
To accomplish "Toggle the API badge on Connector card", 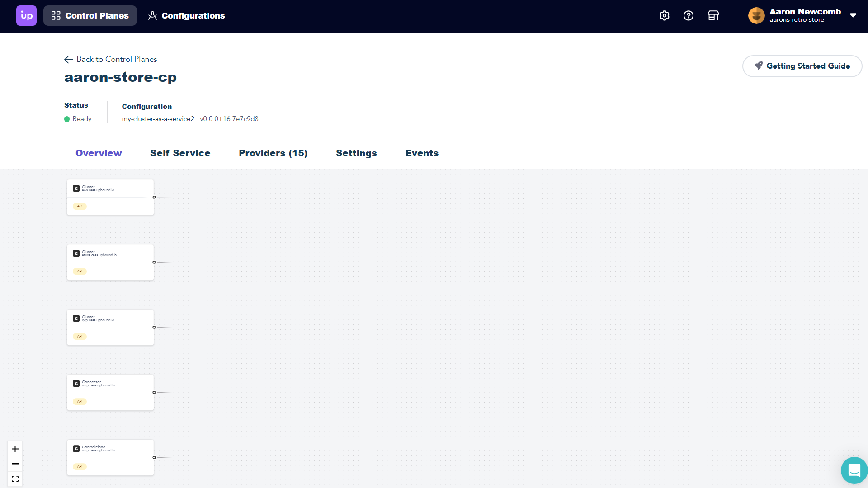I will [80, 401].
